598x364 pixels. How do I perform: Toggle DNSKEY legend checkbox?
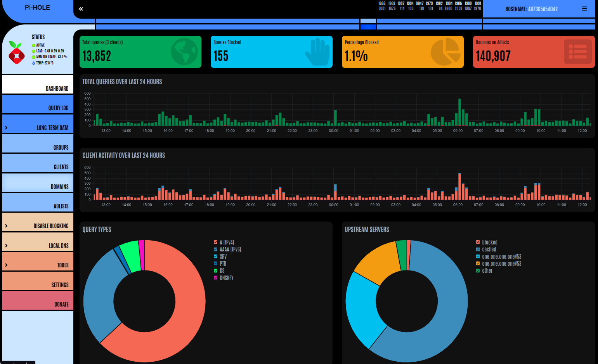pos(215,278)
